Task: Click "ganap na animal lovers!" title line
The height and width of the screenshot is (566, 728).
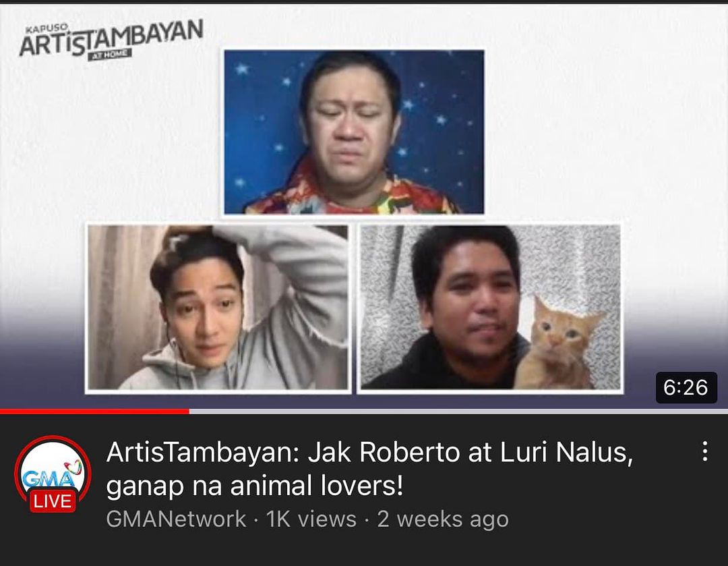Action: [x=254, y=486]
